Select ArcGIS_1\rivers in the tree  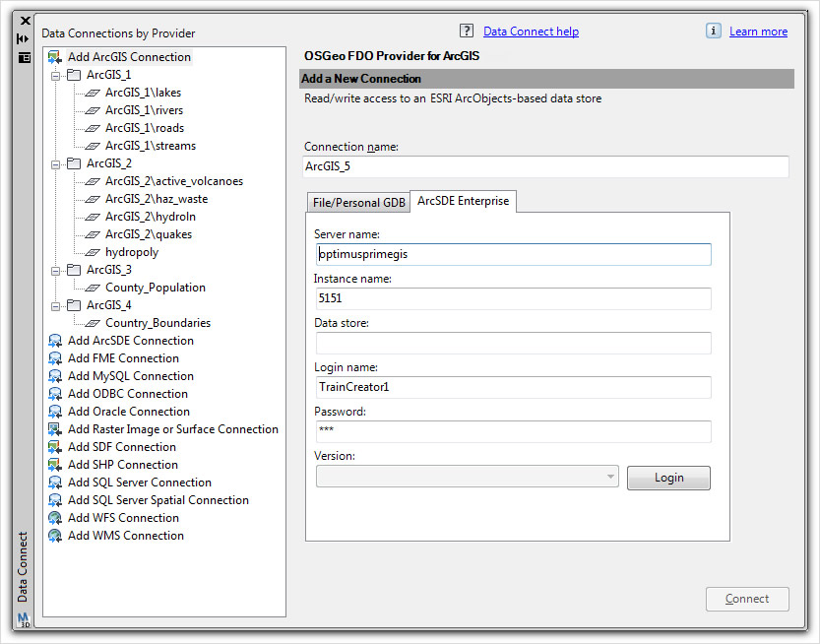pos(145,110)
